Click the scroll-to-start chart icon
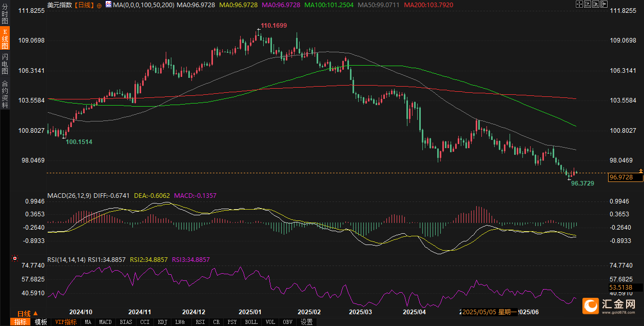Screen dimensions: 644x326 pyautogui.click(x=588, y=4)
